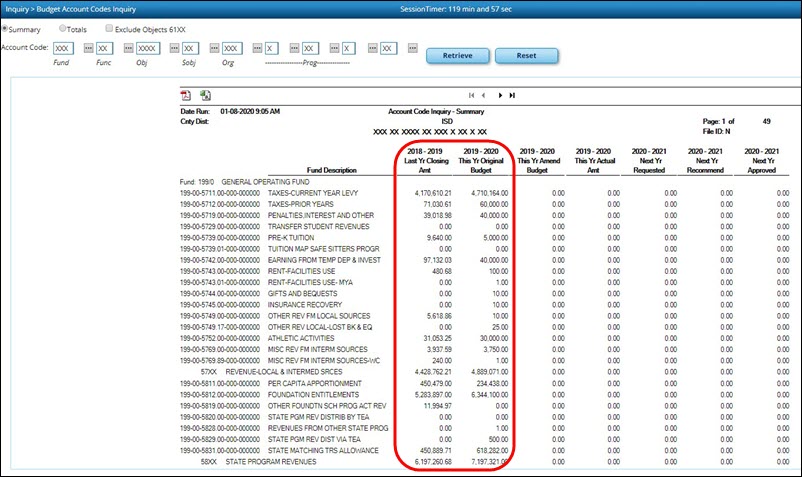Image resolution: width=802 pixels, height=477 pixels.
Task: Click the This Yr Actual Amt column header
Action: [593, 161]
